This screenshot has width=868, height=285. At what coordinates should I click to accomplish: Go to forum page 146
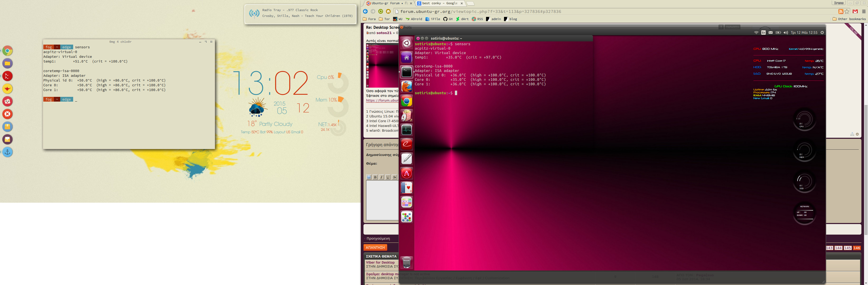(x=857, y=248)
